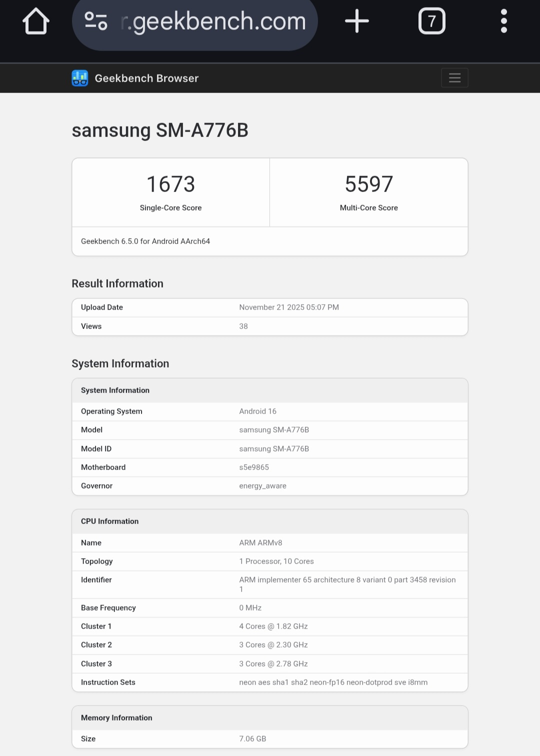Viewport: 540px width, 756px height.
Task: Click the Motherboard s5e9865 value
Action: (x=254, y=467)
